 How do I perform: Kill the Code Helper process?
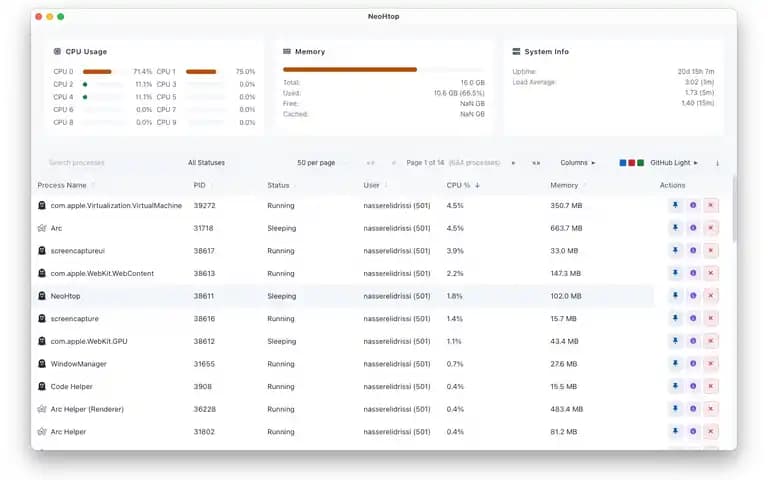(710, 386)
